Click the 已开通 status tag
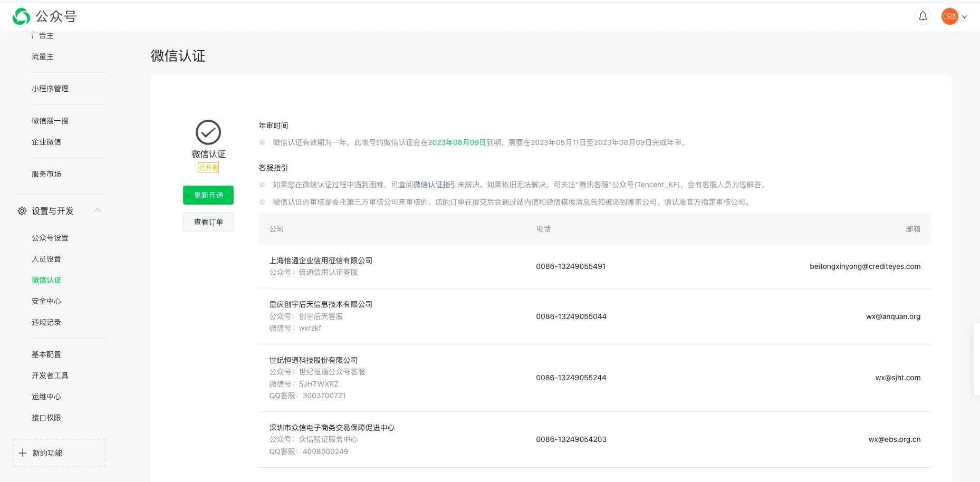 tap(208, 168)
